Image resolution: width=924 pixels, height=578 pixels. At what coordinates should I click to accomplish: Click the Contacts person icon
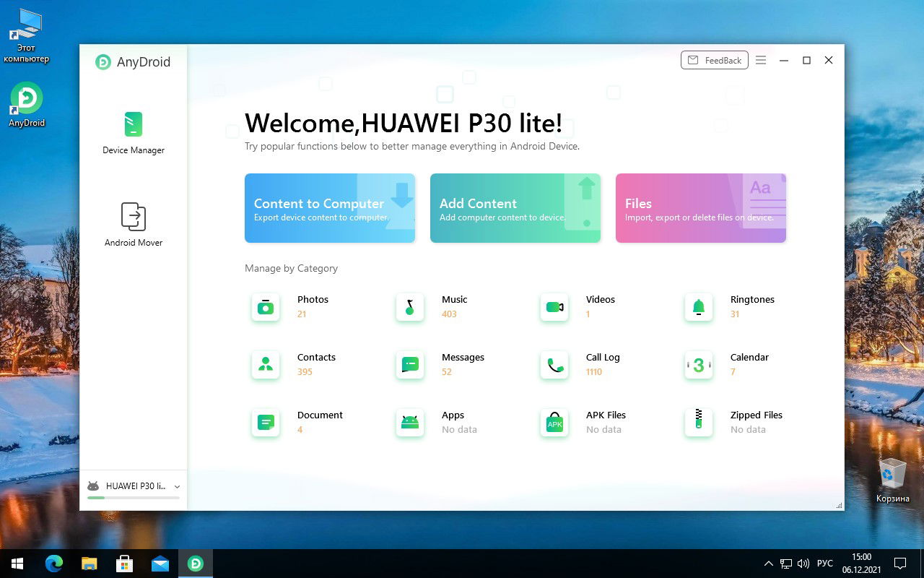tap(266, 365)
